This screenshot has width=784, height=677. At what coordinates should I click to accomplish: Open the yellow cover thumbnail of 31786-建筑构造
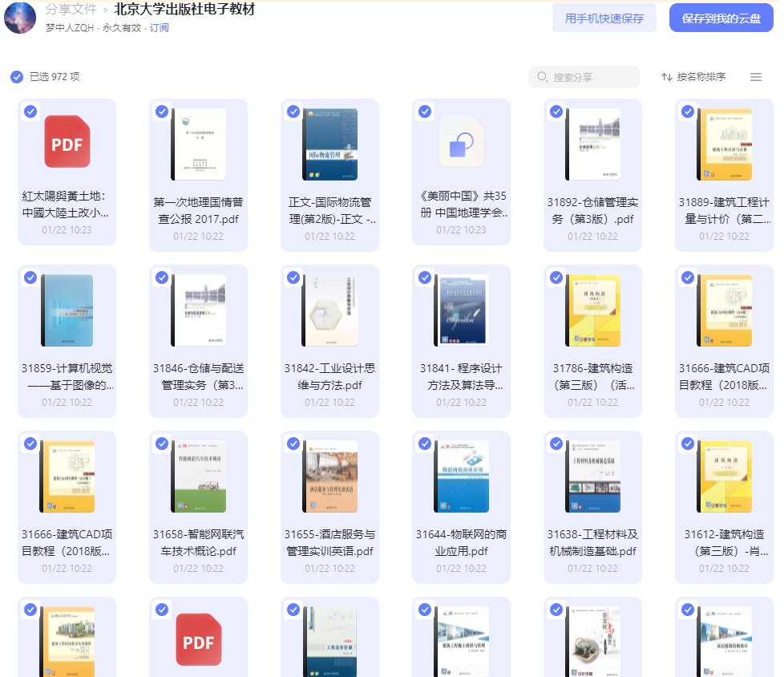pyautogui.click(x=593, y=310)
